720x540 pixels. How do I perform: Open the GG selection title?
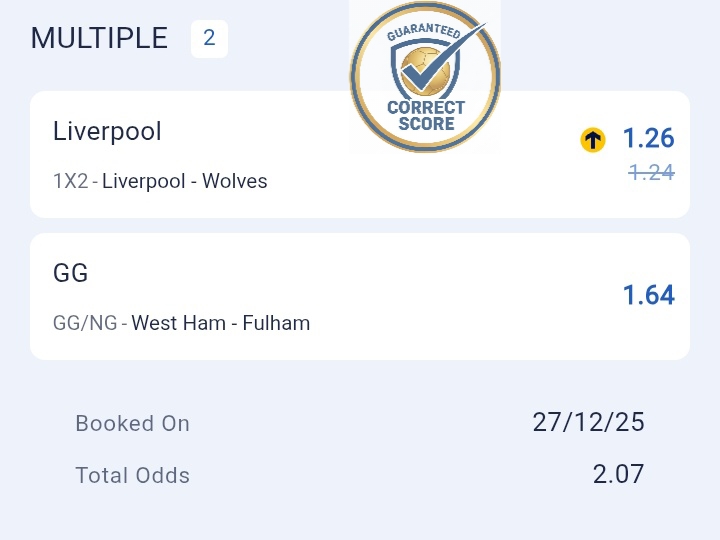coord(71,273)
